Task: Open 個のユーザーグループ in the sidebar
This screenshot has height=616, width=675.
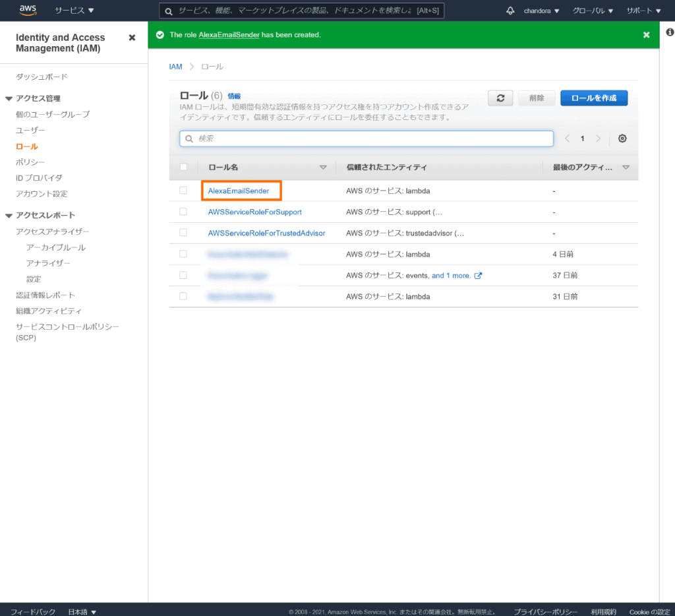Action: [53, 114]
